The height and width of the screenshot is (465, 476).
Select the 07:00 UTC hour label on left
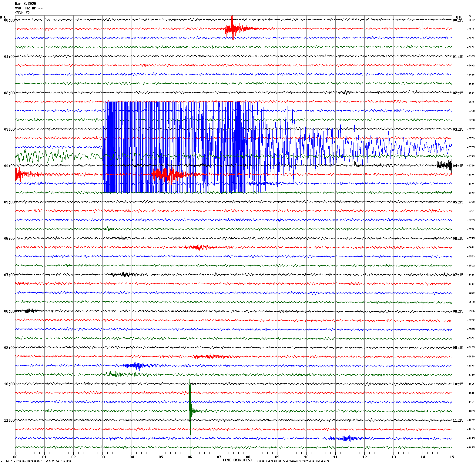pyautogui.click(x=9, y=275)
